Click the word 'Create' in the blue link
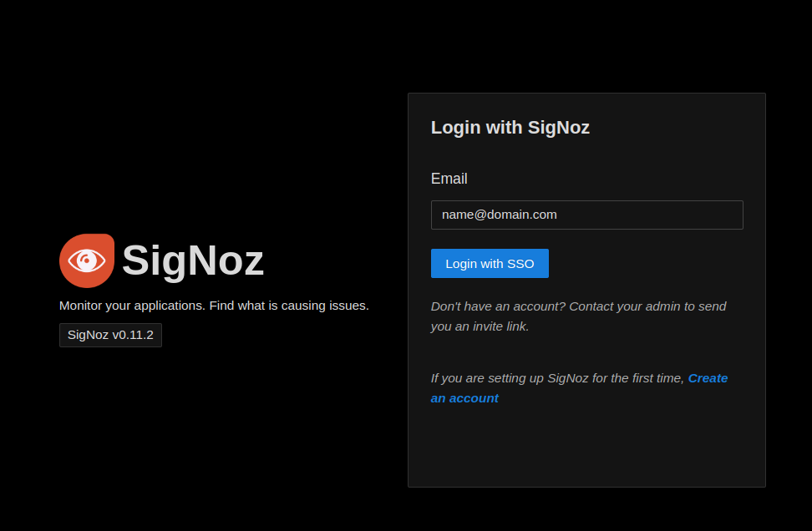This screenshot has height=531, width=812. pos(708,378)
